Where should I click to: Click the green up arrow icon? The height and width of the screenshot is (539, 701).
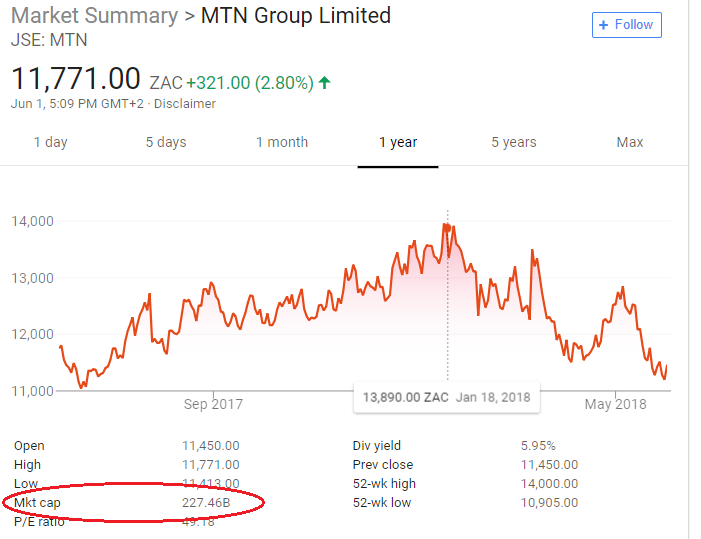(x=324, y=82)
